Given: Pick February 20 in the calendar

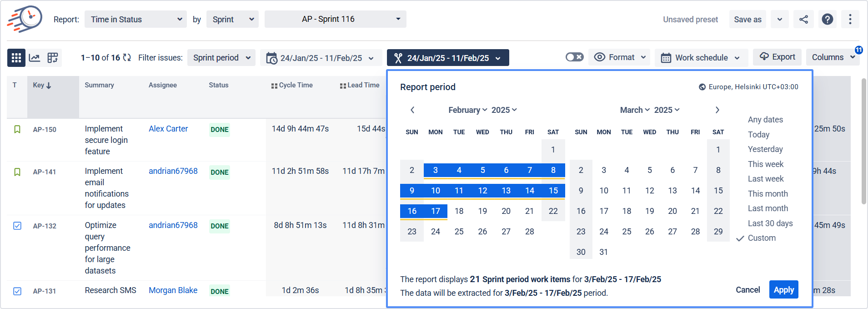Looking at the screenshot, I should pyautogui.click(x=506, y=211).
